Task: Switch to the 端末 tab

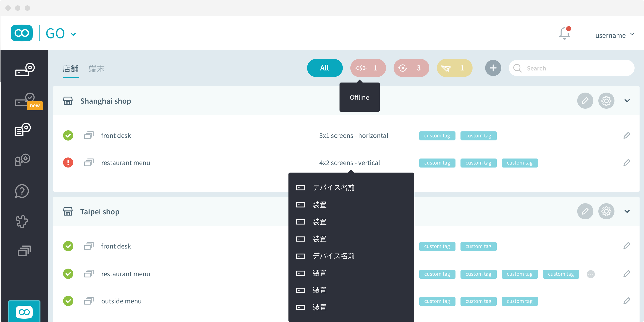Action: (x=97, y=68)
